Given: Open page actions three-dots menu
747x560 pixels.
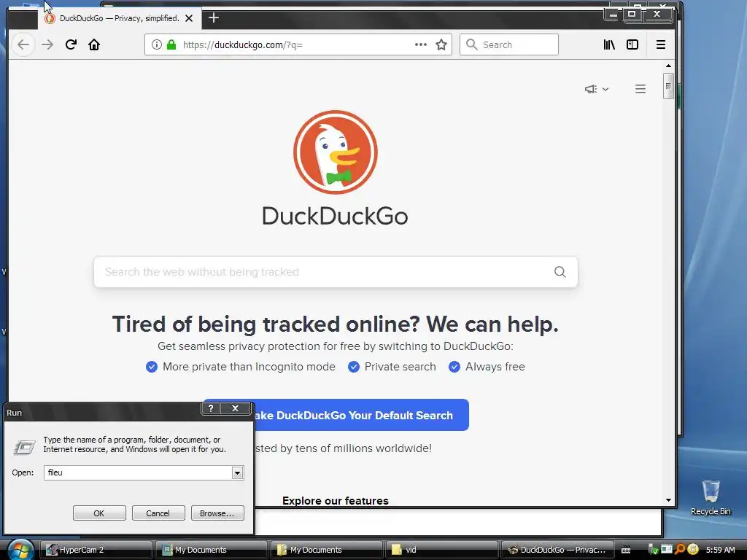Looking at the screenshot, I should pos(421,44).
